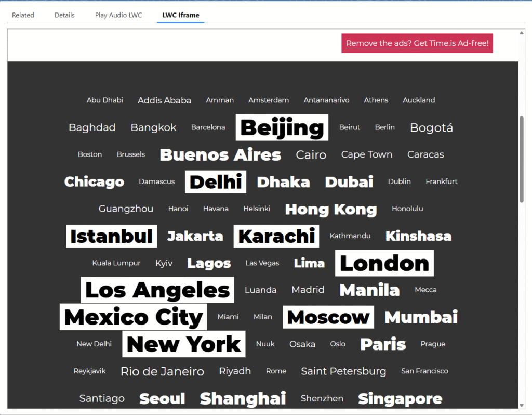Image resolution: width=532 pixels, height=415 pixels.
Task: Open the Rio de Janeiro link
Action: point(162,371)
